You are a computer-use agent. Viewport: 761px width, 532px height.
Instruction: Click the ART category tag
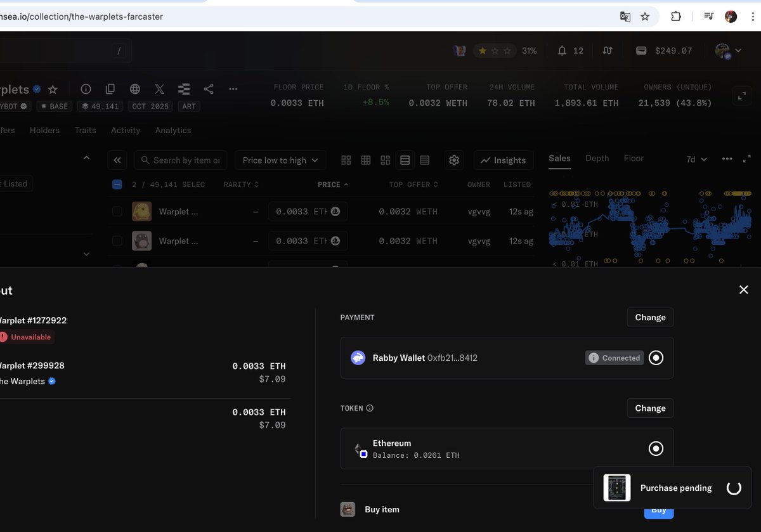[x=189, y=107]
